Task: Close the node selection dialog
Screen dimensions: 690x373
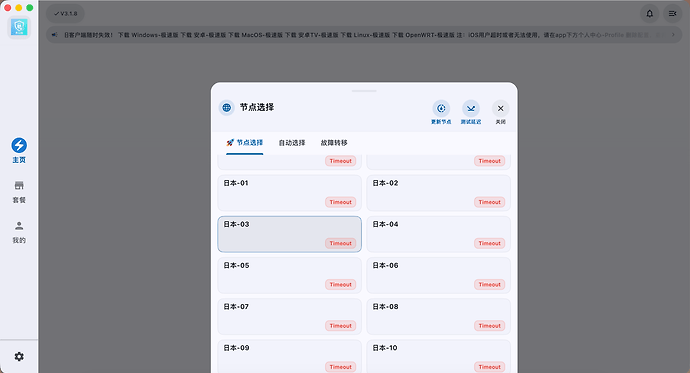Action: [x=500, y=108]
